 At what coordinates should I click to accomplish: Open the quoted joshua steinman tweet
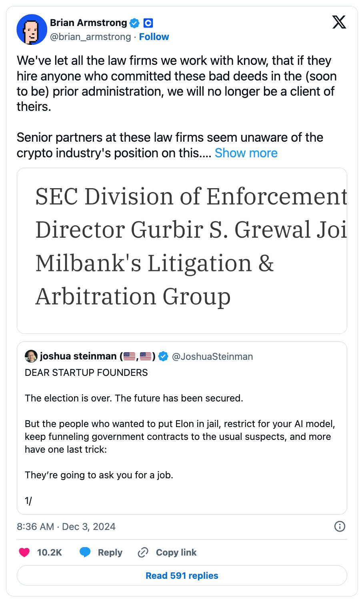[x=182, y=436]
